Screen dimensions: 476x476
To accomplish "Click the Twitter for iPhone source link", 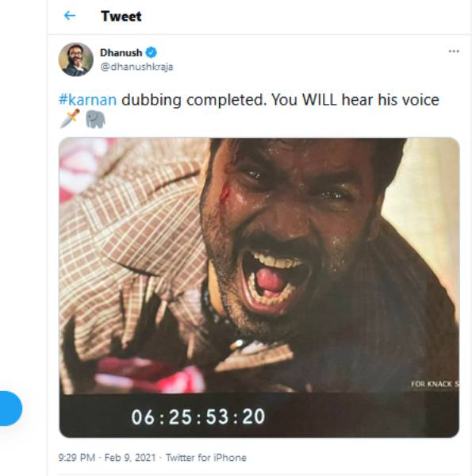I will tap(206, 458).
